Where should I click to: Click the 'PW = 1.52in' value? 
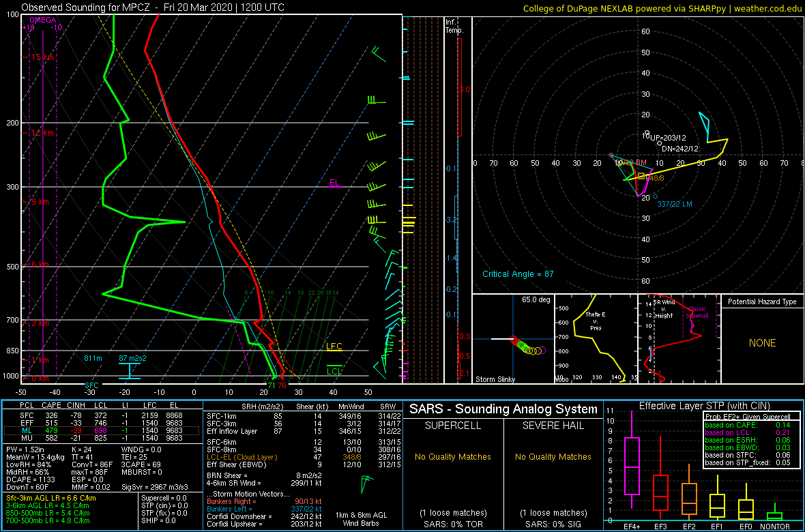click(x=27, y=450)
